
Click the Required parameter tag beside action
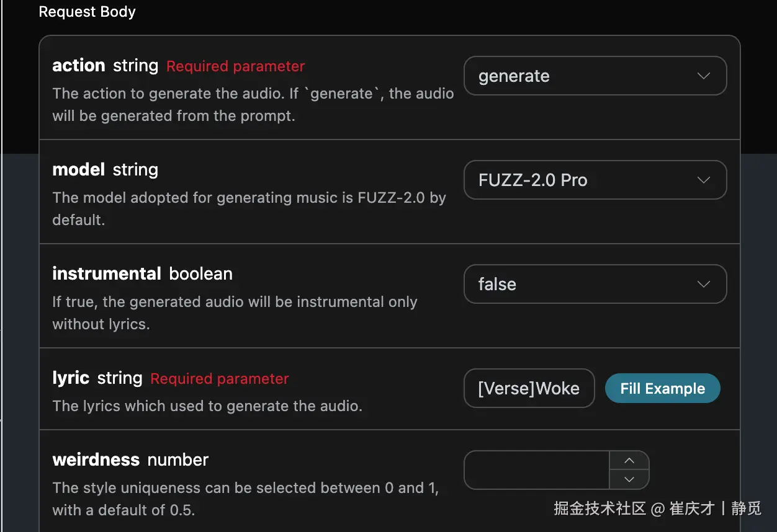point(235,66)
